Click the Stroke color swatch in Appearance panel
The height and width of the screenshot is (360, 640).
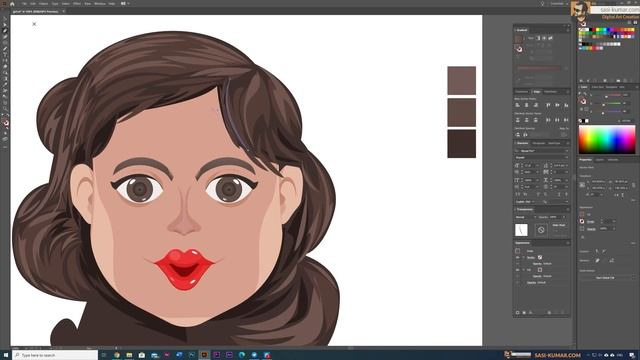point(540,258)
